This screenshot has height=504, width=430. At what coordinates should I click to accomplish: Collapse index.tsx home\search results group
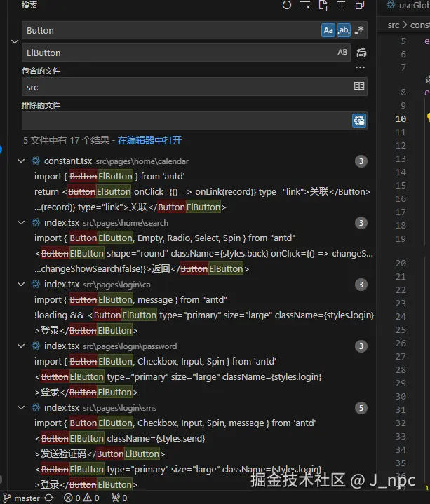click(x=21, y=223)
